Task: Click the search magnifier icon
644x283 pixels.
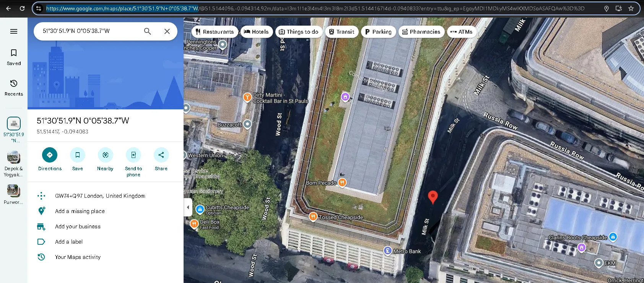Action: coord(147,31)
